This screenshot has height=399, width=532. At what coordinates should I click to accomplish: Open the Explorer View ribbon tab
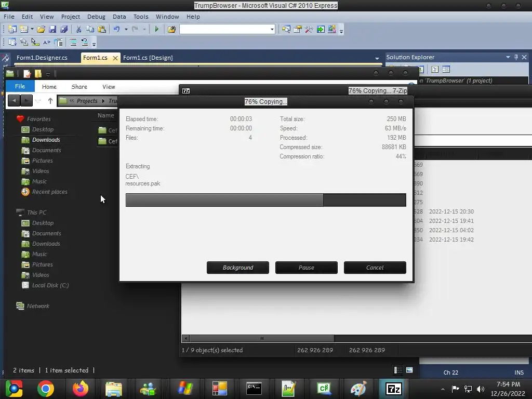tap(109, 87)
